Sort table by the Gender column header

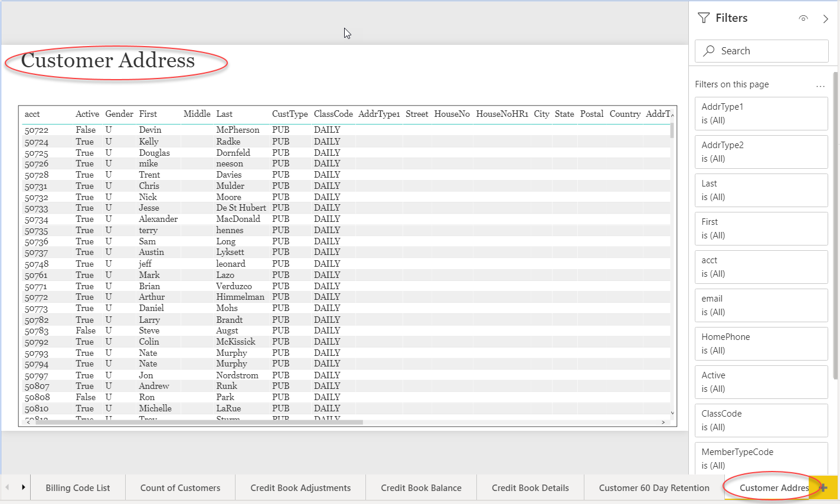point(119,114)
